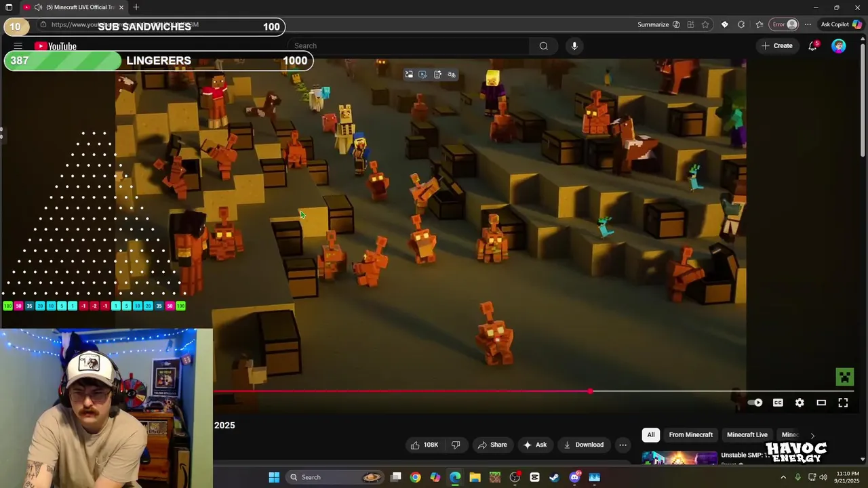Open Google Chrome from the taskbar

(x=415, y=477)
